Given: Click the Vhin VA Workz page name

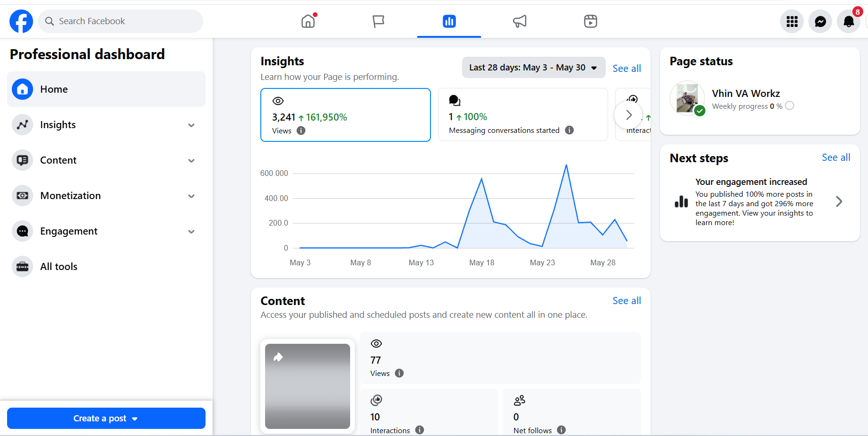Looking at the screenshot, I should coord(746,94).
